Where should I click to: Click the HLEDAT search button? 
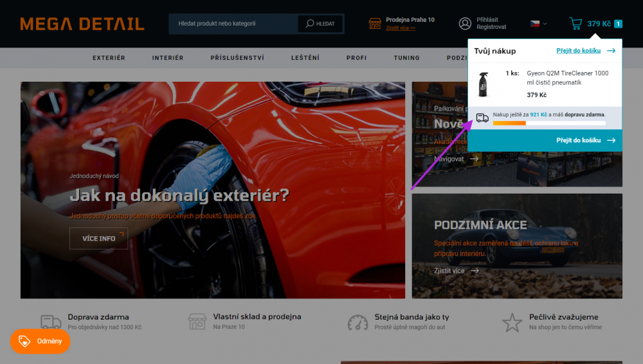click(320, 23)
